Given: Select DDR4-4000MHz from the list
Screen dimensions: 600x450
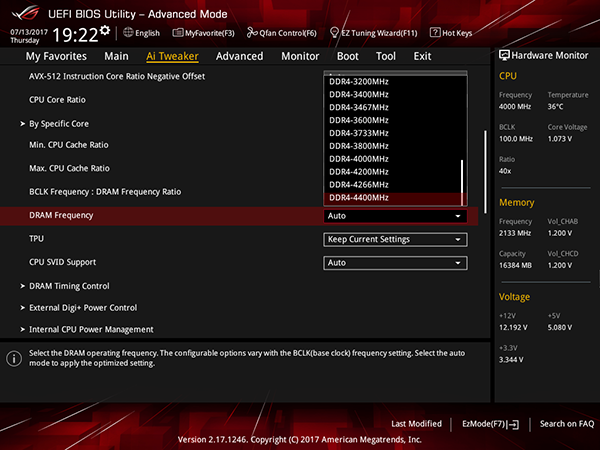Looking at the screenshot, I should tap(393, 159).
